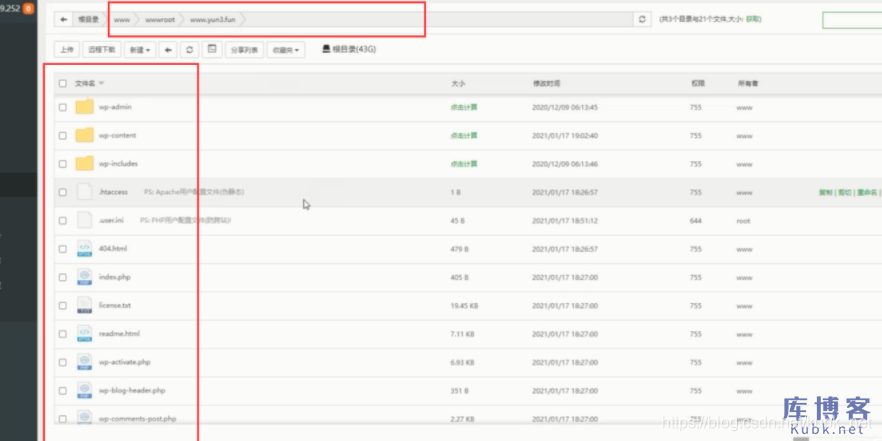
Task: Click the 修改时间 column header
Action: pos(546,83)
